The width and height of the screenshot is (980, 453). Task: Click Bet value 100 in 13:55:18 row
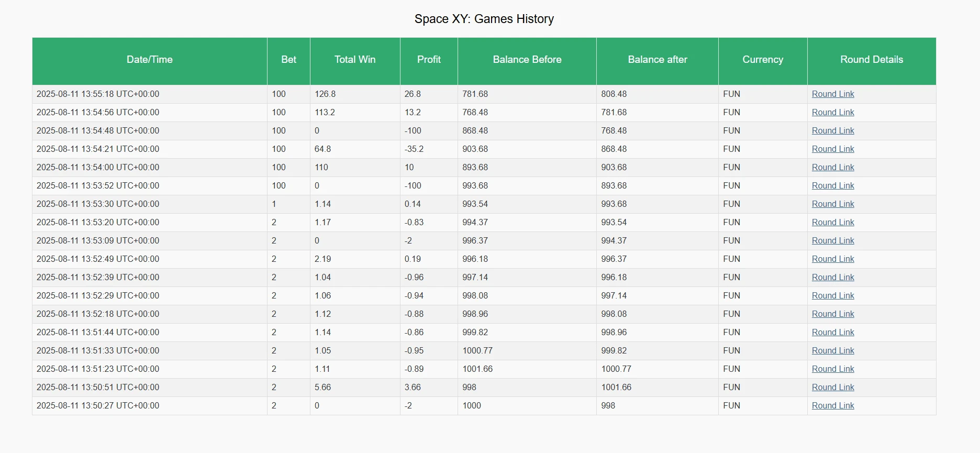[x=279, y=94]
